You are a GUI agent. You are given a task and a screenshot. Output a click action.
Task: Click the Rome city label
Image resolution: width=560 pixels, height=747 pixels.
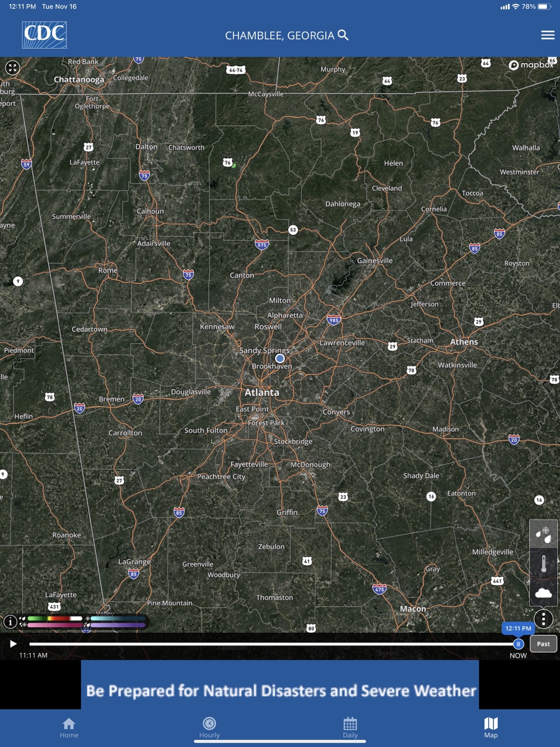click(x=108, y=270)
